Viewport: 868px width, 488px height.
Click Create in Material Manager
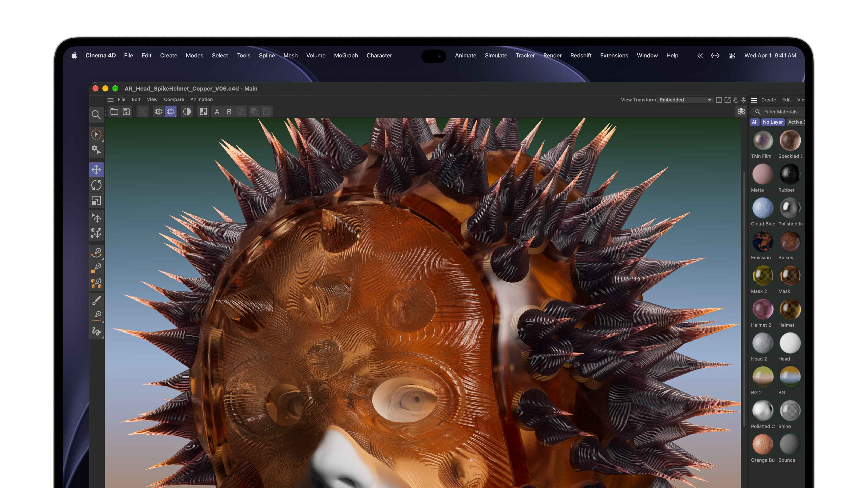768,100
